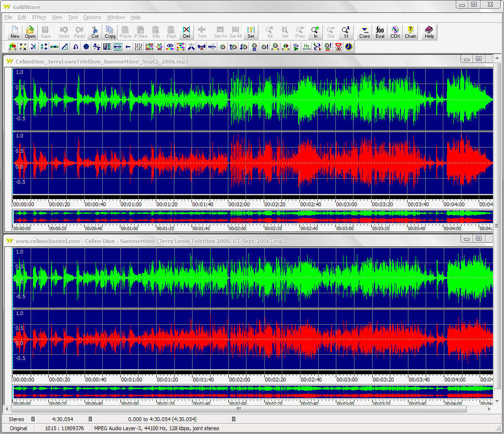Open the CDX CD reader tool
This screenshot has width=504, height=434.
pos(395,32)
